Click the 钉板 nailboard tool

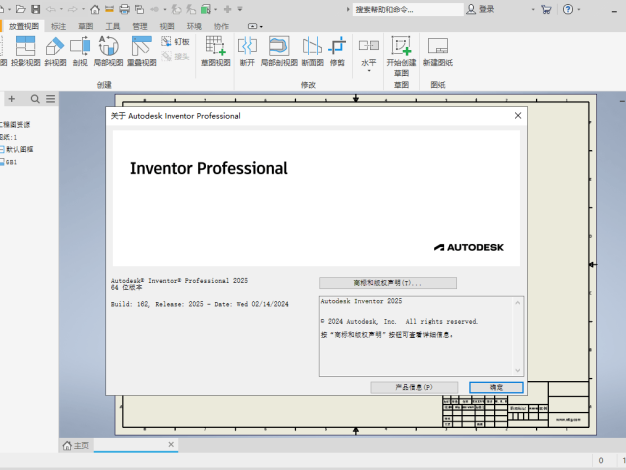point(176,42)
